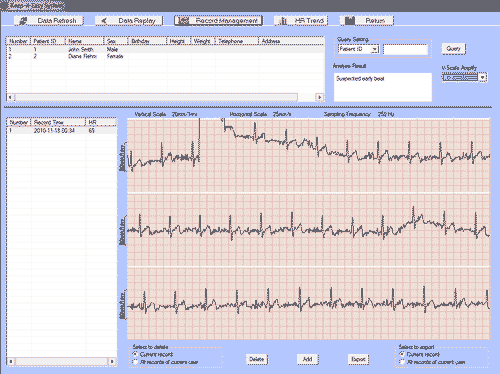Open the Data Replay view
The image size is (500, 374).
click(x=129, y=21)
